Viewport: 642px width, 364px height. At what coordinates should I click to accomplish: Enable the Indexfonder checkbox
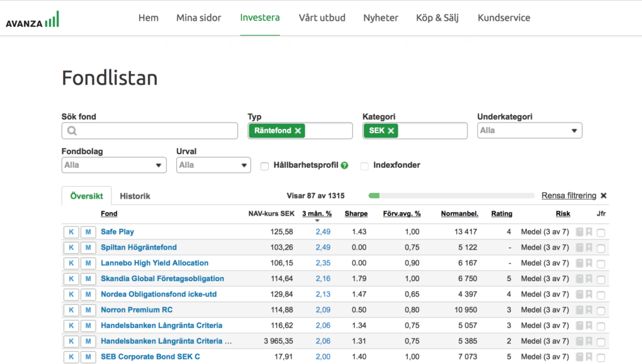pos(364,166)
